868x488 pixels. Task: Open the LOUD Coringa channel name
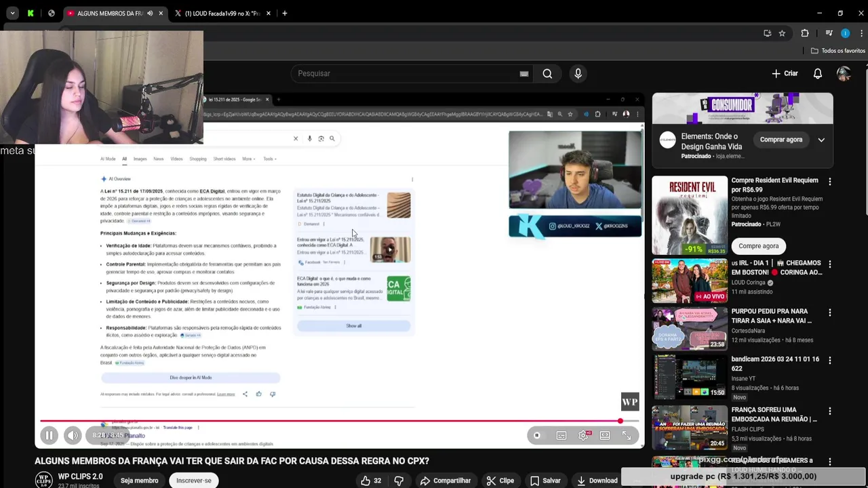click(x=748, y=283)
